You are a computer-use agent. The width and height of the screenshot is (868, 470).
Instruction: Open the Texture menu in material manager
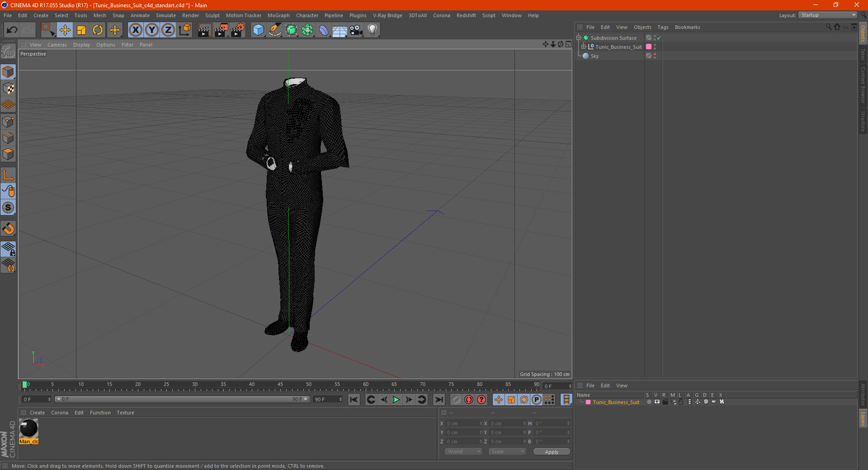point(125,413)
